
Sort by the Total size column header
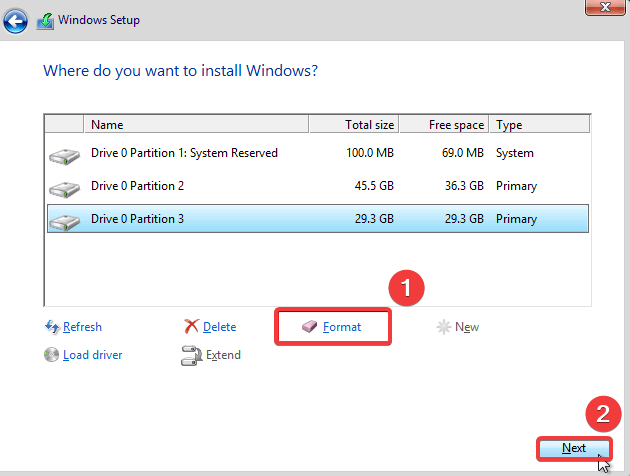point(354,125)
